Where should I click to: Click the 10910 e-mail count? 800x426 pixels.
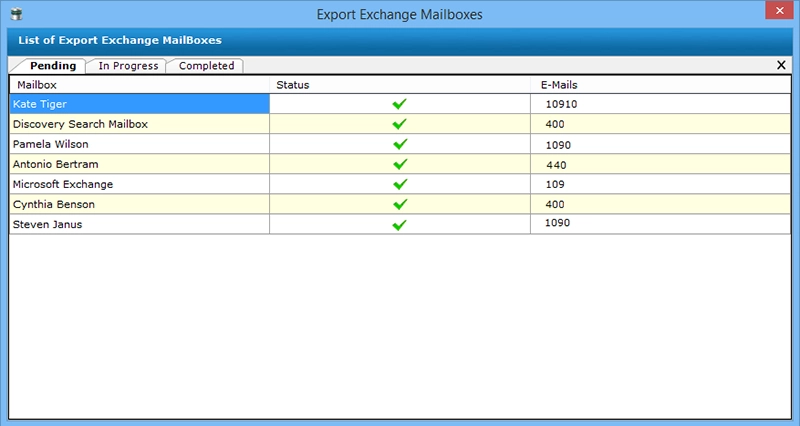[561, 104]
